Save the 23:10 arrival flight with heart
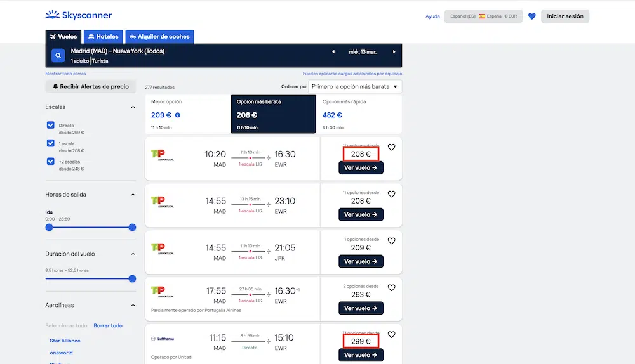Viewport: 635px width, 364px height. [391, 194]
